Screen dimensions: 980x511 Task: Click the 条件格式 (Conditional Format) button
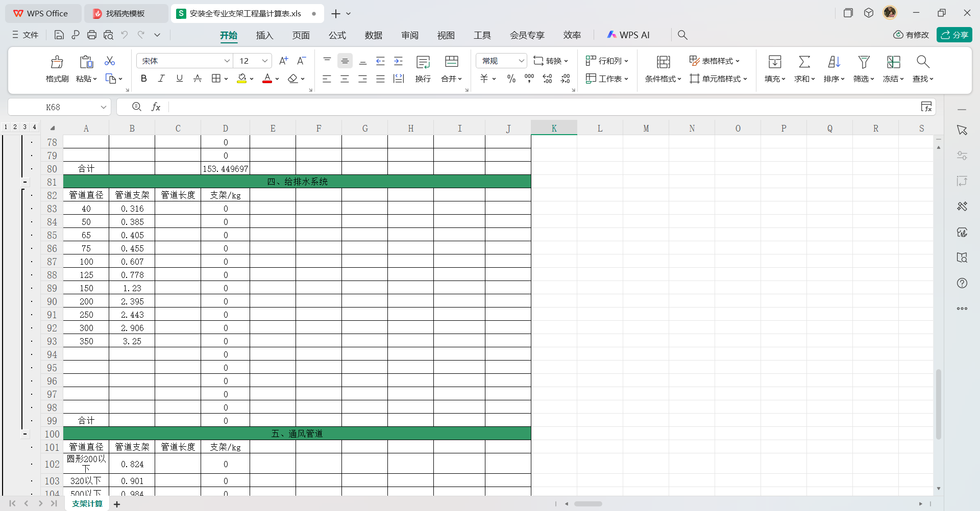663,69
